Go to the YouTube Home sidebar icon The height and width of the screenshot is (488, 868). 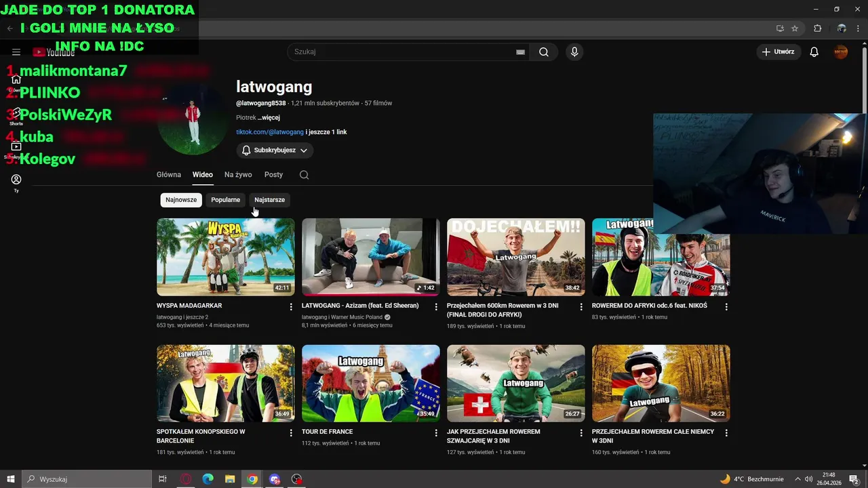pyautogui.click(x=16, y=80)
